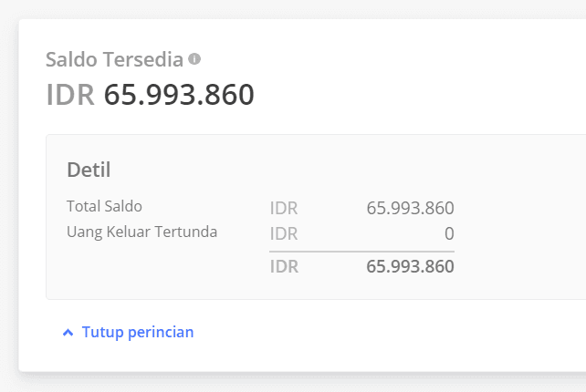Viewport: 586px width, 392px height.
Task: Click the Detil section heading
Action: (x=89, y=170)
